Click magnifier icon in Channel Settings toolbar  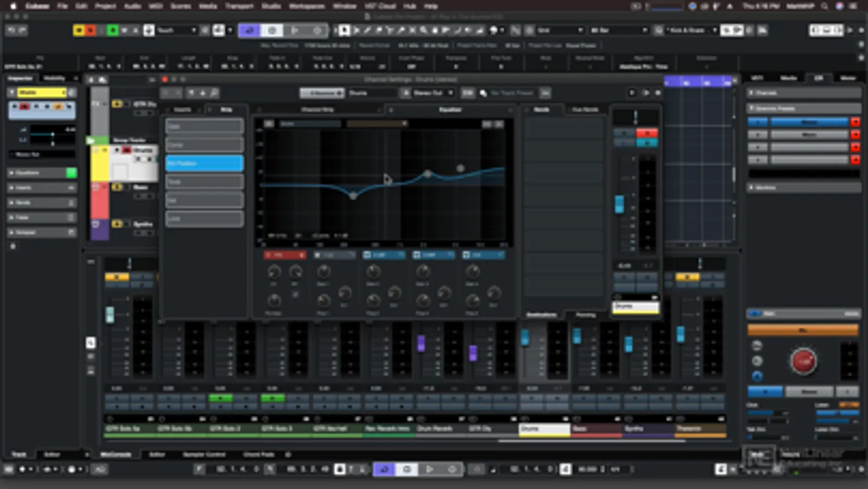point(214,93)
